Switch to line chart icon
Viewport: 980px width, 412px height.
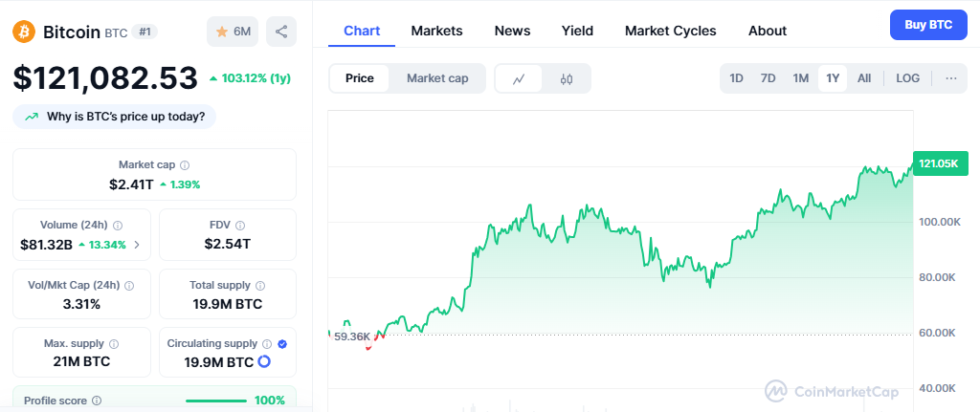click(x=518, y=78)
